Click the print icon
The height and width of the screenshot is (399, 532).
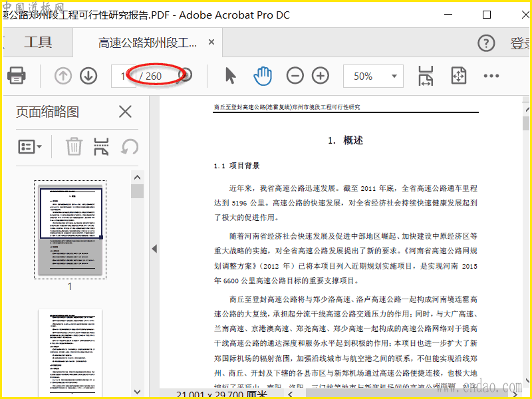tap(16, 75)
